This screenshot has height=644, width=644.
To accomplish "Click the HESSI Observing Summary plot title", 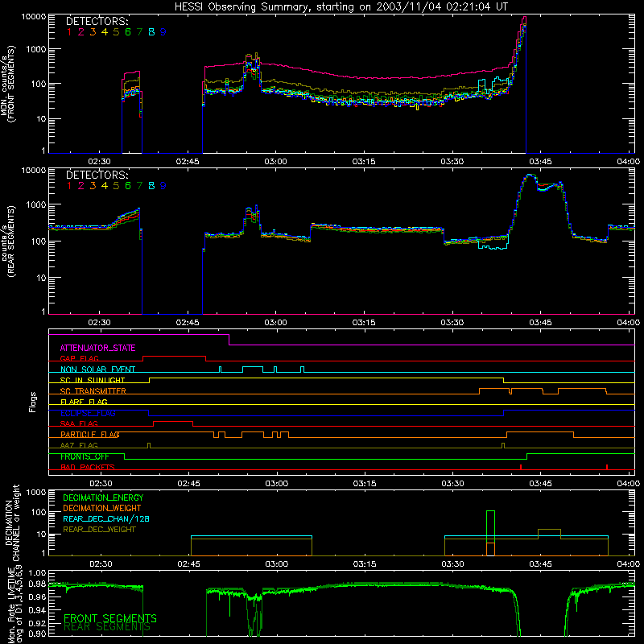I will coord(341,6).
